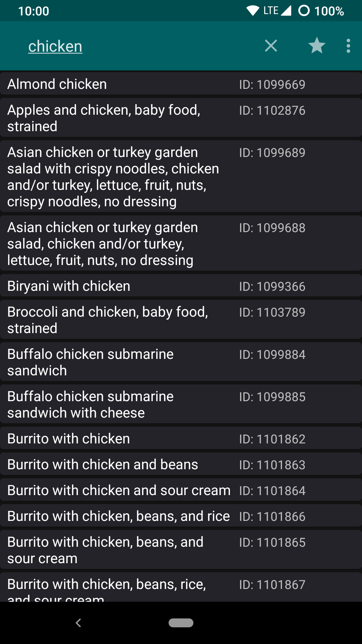The height and width of the screenshot is (644, 362).
Task: Open the Almond chicken entry
Action: click(181, 84)
